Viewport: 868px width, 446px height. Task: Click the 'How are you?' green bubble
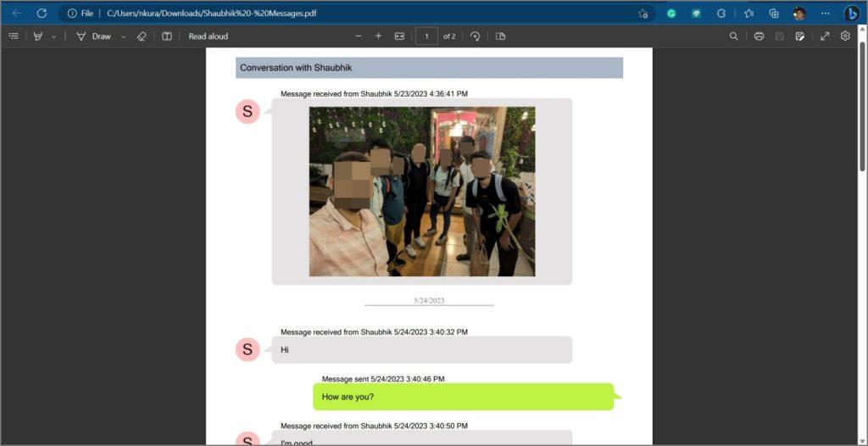(x=464, y=397)
